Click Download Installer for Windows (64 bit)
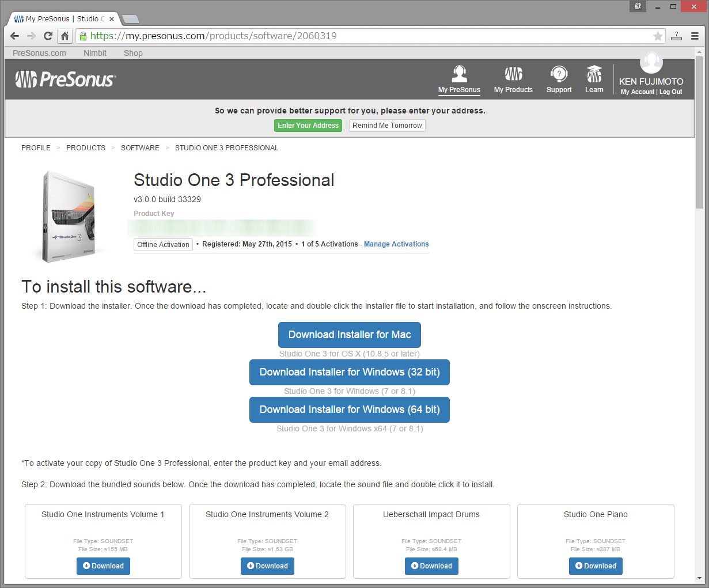Screen dimensions: 709x588 point(350,409)
